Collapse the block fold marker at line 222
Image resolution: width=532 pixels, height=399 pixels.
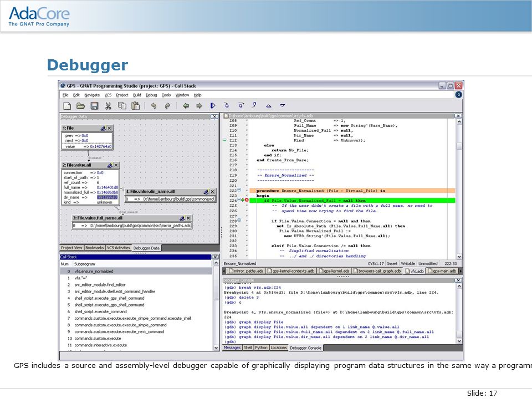(x=239, y=190)
